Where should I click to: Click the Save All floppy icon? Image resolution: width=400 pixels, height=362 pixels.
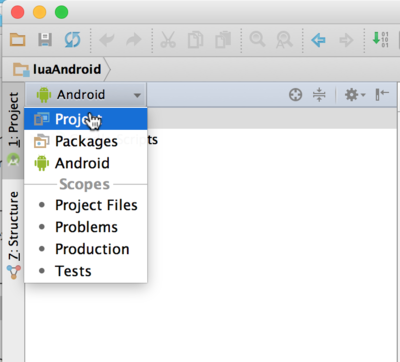(x=45, y=40)
